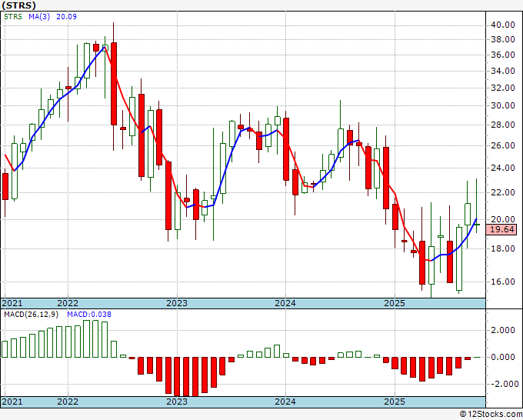Click the 18.00 price axis label
The image size is (523, 420).
(x=502, y=248)
